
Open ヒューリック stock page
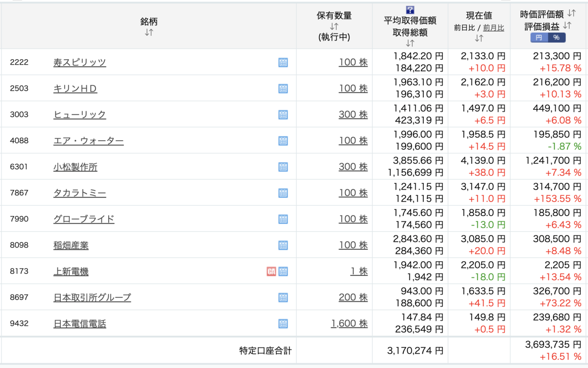pyautogui.click(x=79, y=115)
